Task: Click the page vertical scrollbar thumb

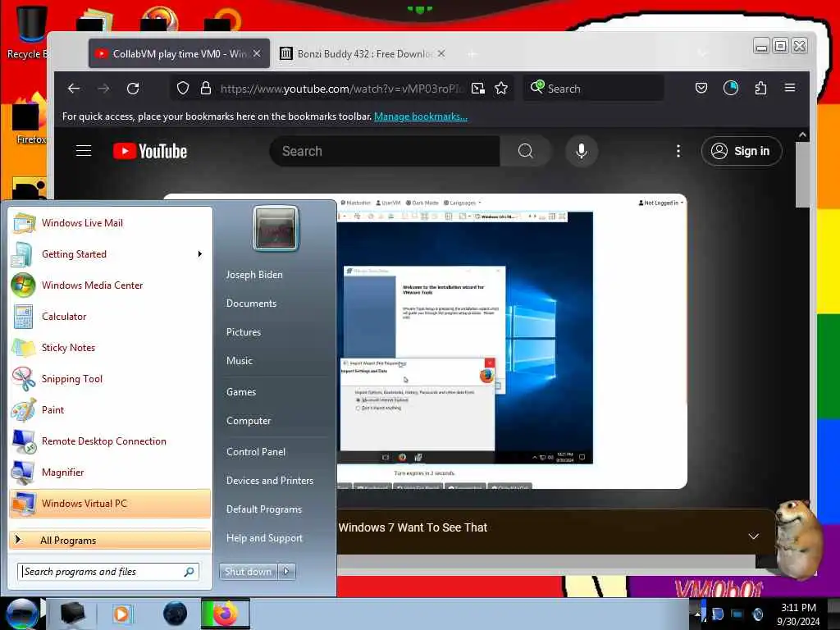Action: [802, 175]
